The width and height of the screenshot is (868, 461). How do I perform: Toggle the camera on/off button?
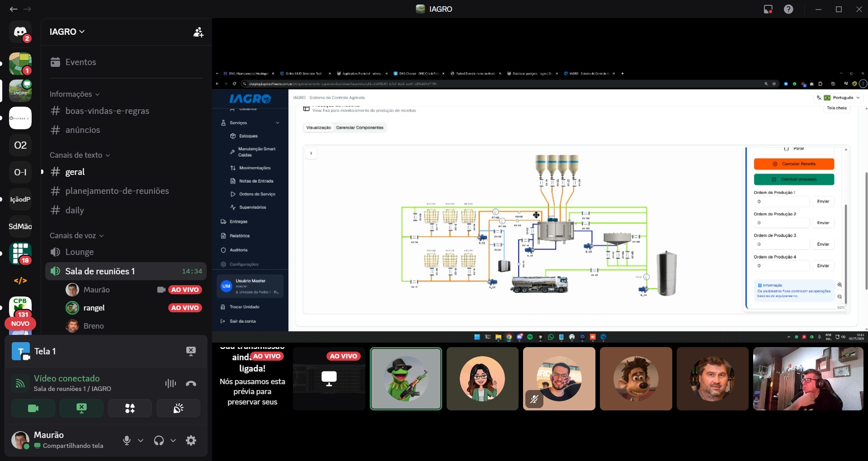pyautogui.click(x=33, y=409)
